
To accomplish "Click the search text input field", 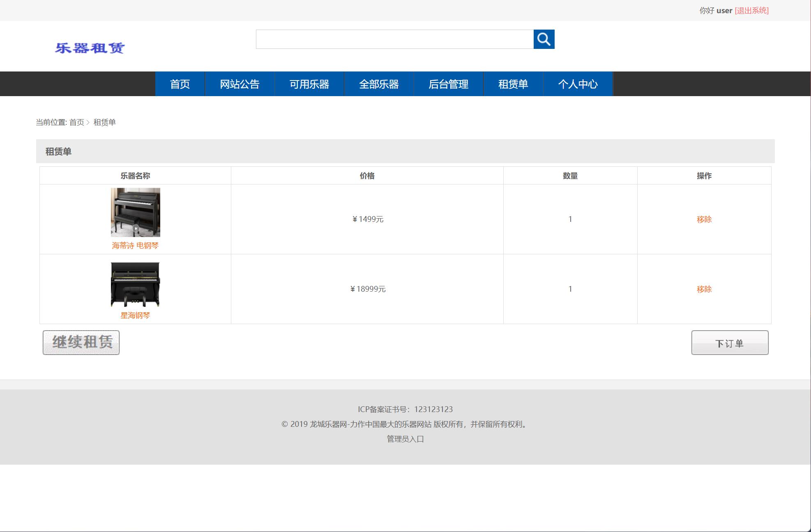I will click(394, 39).
